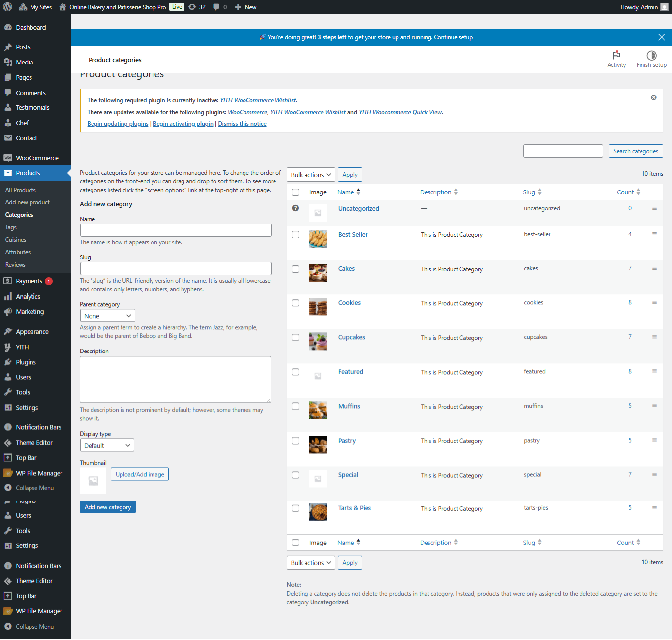Open the Bulk actions dropdown
The image size is (672, 640).
(x=310, y=174)
